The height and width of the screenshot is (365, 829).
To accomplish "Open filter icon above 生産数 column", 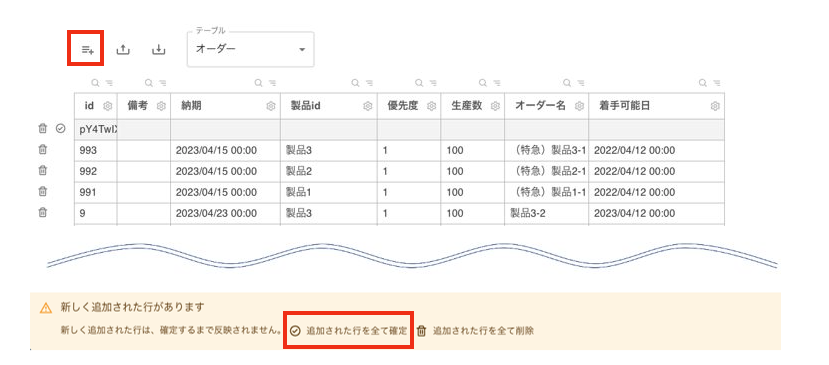I will (x=497, y=83).
